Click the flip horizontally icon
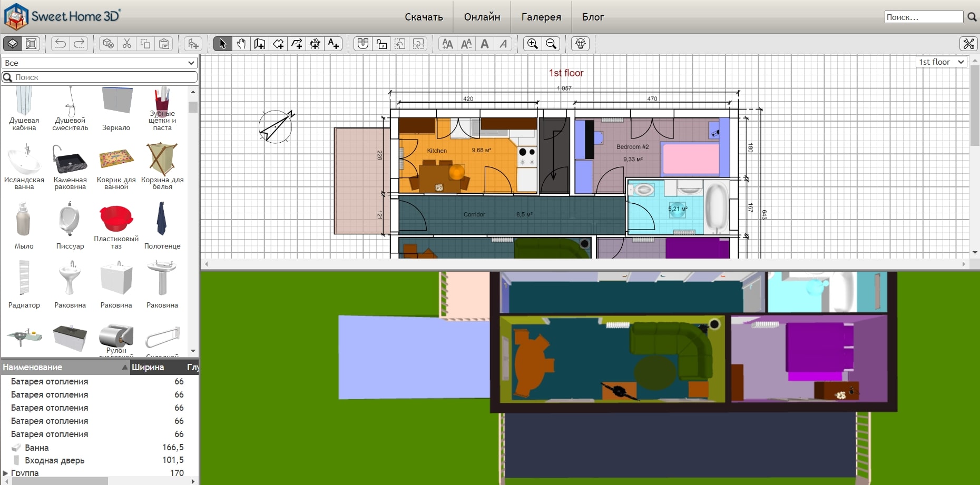980x485 pixels. pos(400,44)
